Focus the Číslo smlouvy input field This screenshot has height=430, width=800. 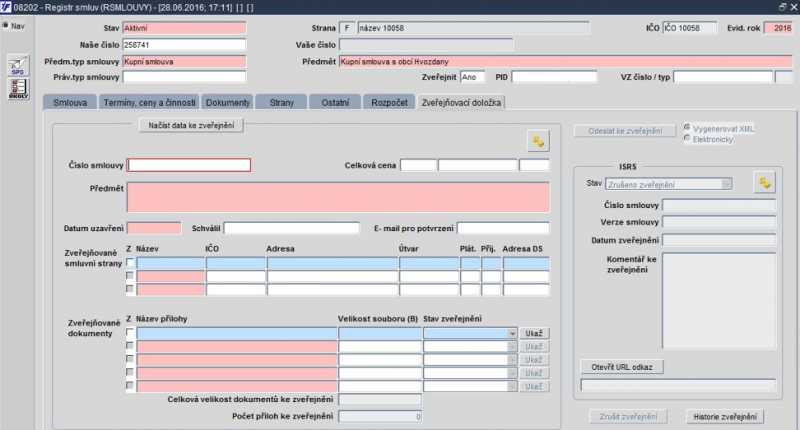click(189, 165)
